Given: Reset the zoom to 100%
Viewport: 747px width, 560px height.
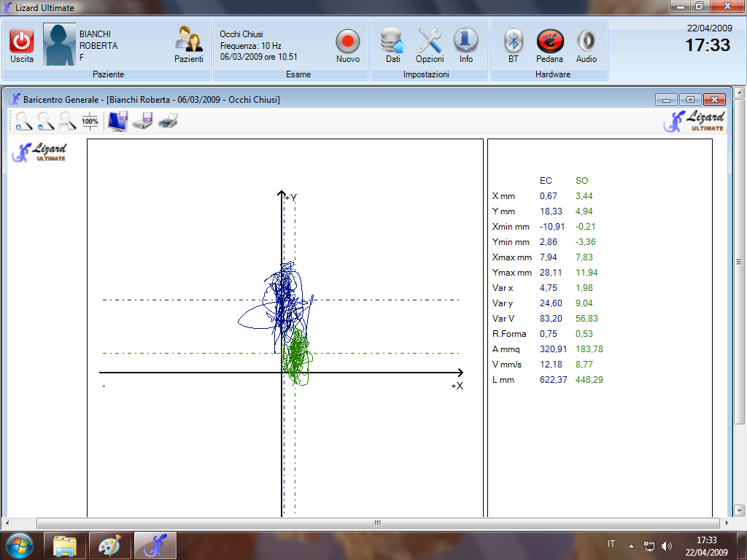Looking at the screenshot, I should [90, 121].
